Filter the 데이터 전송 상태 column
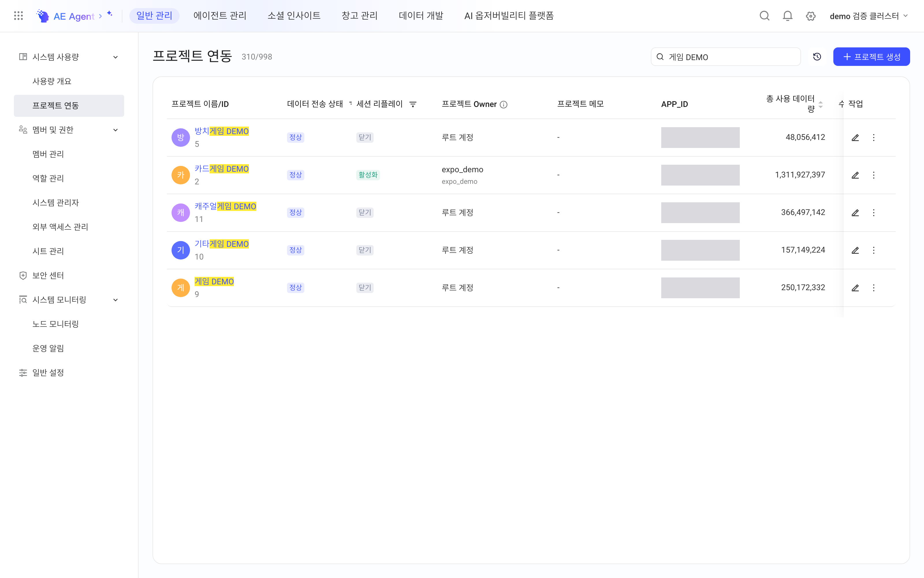The image size is (924, 578). point(351,103)
